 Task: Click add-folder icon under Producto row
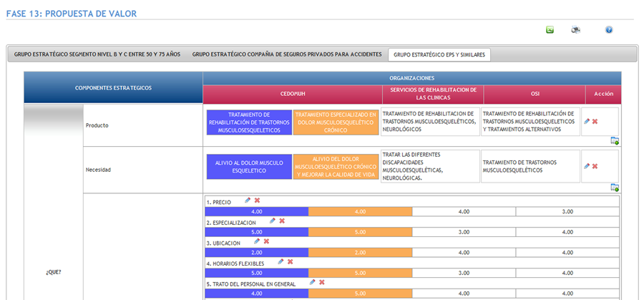pyautogui.click(x=615, y=140)
